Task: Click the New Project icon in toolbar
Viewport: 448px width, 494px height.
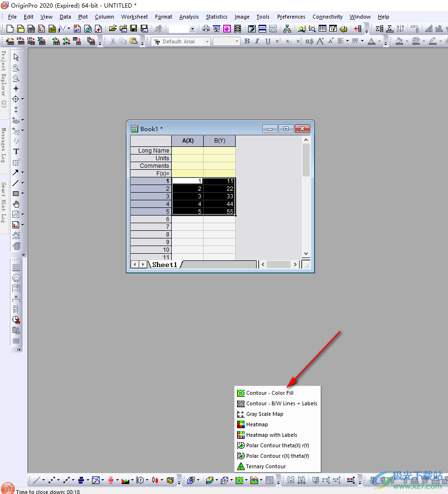Action: tap(10, 29)
